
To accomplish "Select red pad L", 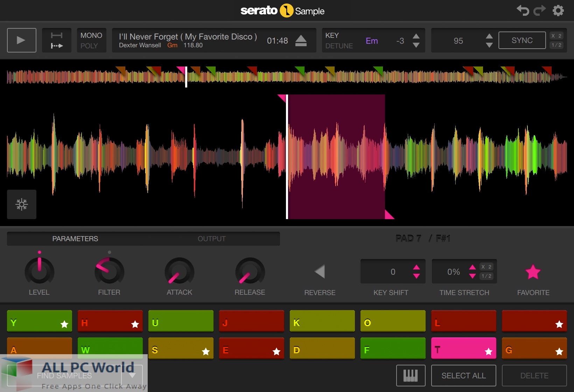I will pos(464,321).
